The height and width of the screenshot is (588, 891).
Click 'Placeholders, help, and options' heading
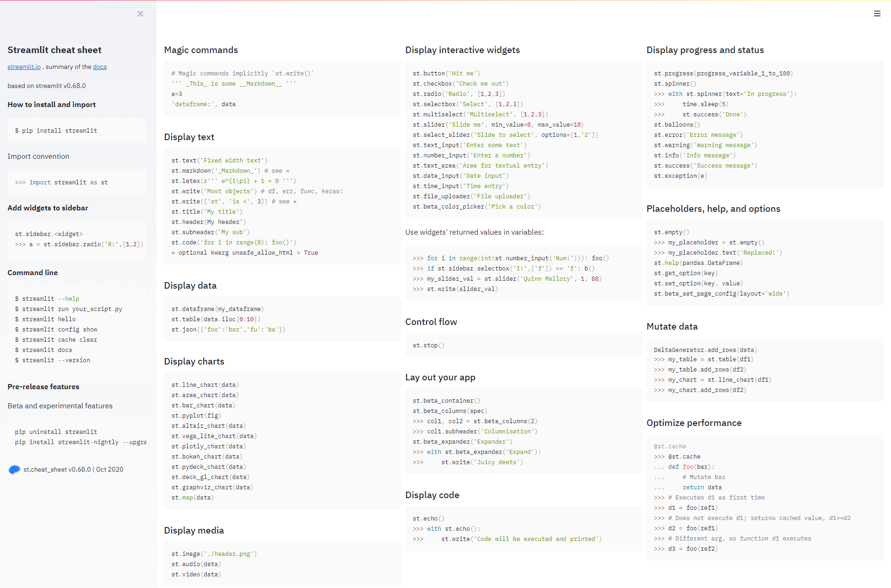pyautogui.click(x=713, y=209)
